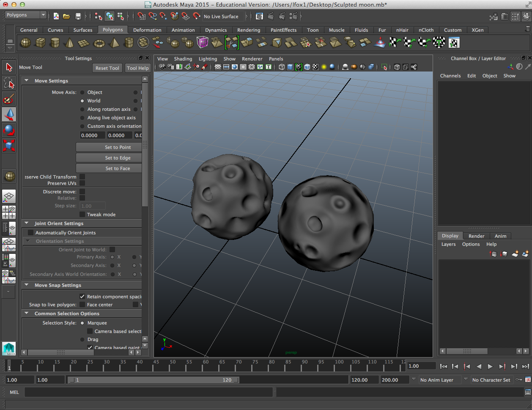532x410 pixels.
Task: Create a polygon cone from the shelf
Action: coord(70,43)
